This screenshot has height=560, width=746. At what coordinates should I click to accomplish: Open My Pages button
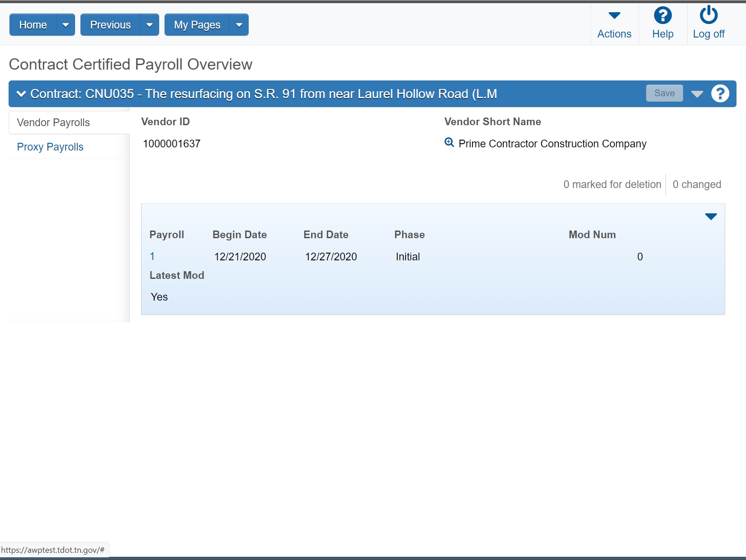[x=197, y=25]
